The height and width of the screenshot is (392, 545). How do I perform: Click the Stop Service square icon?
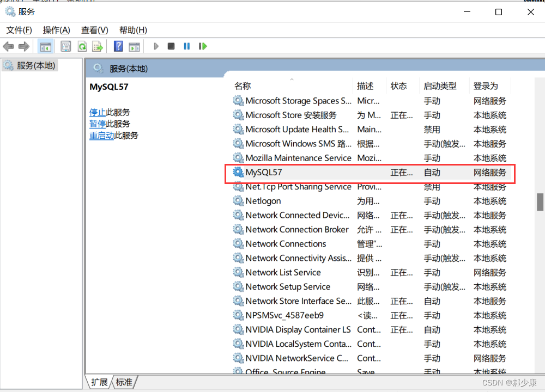[x=171, y=46]
